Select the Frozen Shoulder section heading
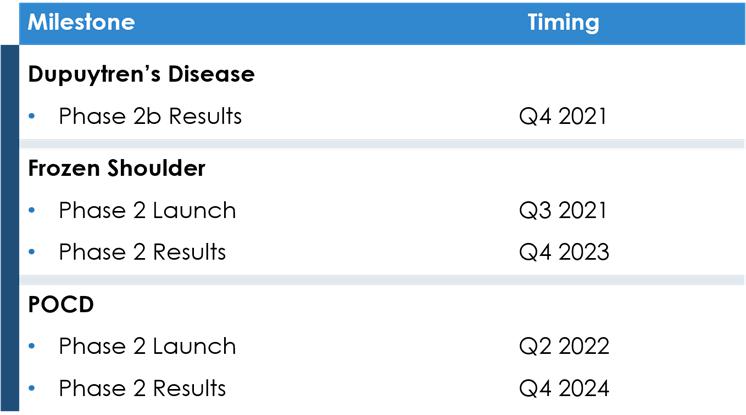This screenshot has width=746, height=415. coord(117,168)
